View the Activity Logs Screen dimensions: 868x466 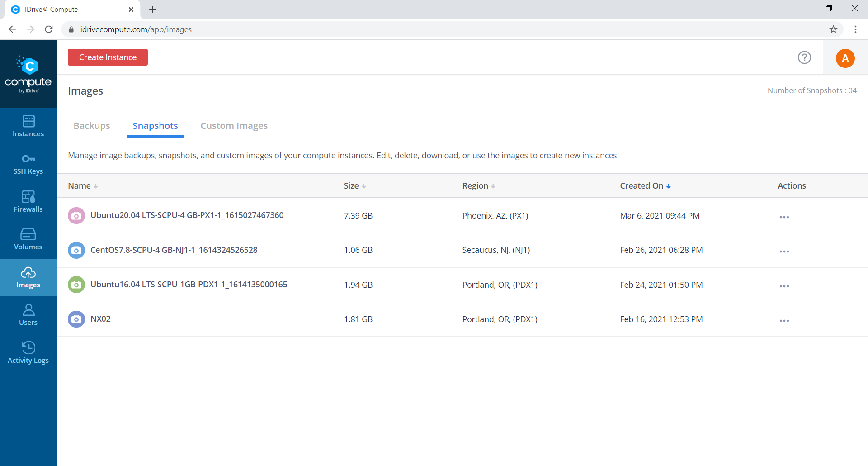click(x=28, y=353)
